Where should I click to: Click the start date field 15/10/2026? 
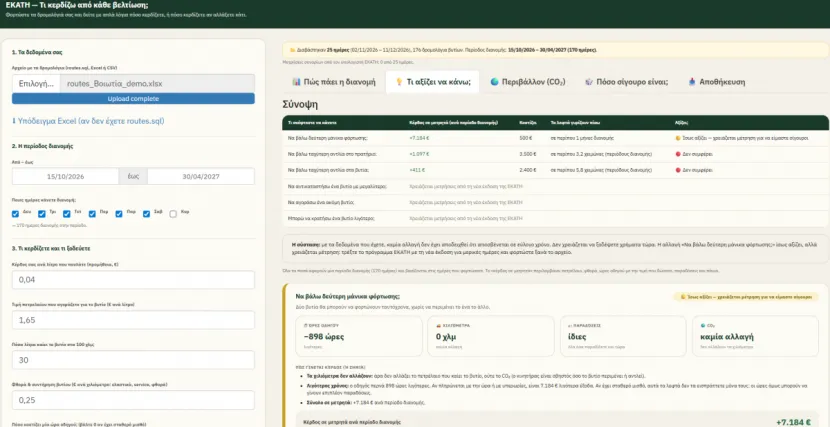(66, 177)
